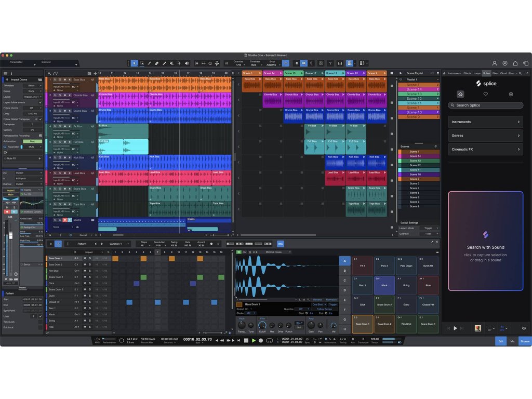Adjust the Impact channel volume fader
The height and width of the screenshot is (399, 532).
pos(10,235)
